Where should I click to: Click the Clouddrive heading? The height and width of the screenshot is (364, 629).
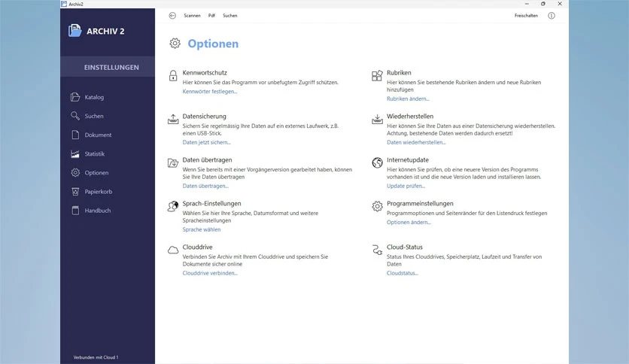tap(197, 247)
